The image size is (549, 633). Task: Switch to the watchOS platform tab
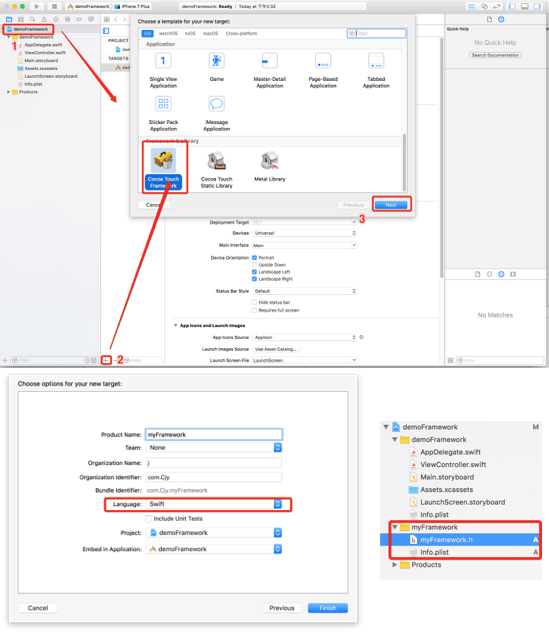(168, 34)
